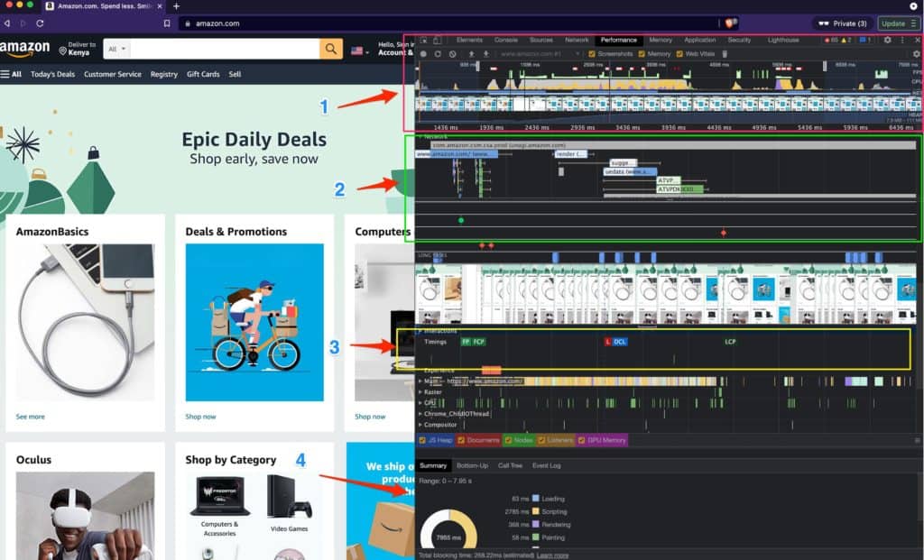Click the Amazon logo
Image resolution: width=924 pixels, height=560 pixels.
coord(24,49)
